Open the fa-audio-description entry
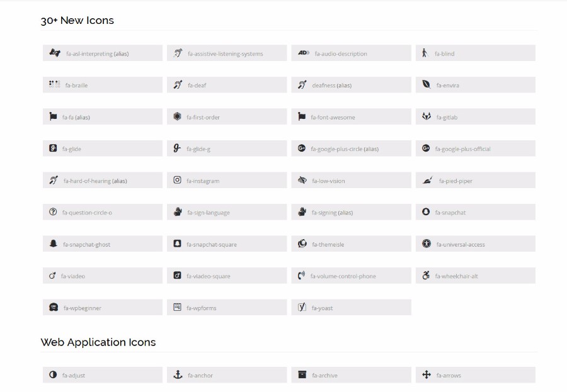 coord(351,53)
